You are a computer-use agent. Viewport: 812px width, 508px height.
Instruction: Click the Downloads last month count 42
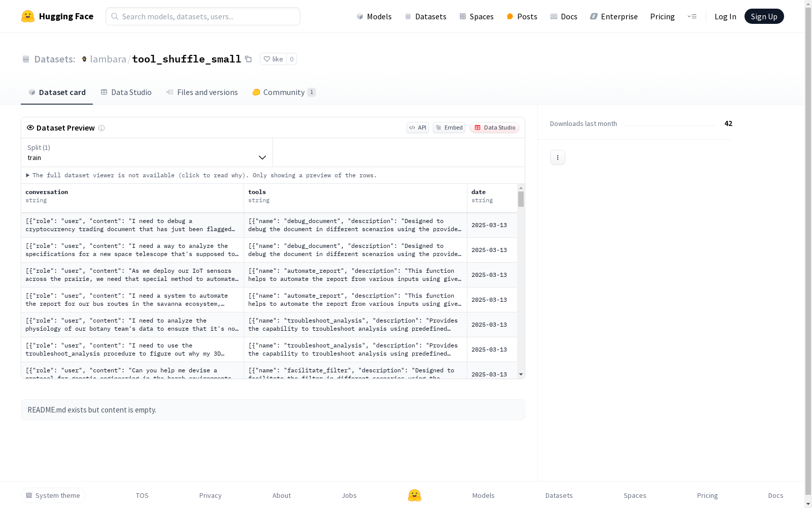[x=728, y=123]
